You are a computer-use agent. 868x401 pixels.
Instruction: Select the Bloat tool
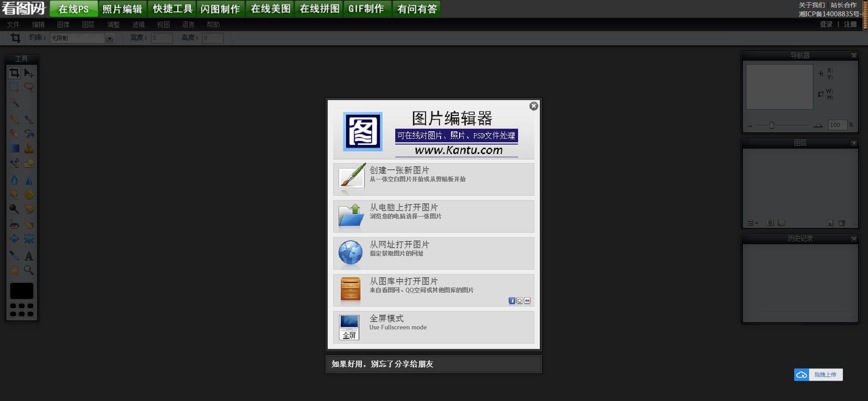coord(15,239)
